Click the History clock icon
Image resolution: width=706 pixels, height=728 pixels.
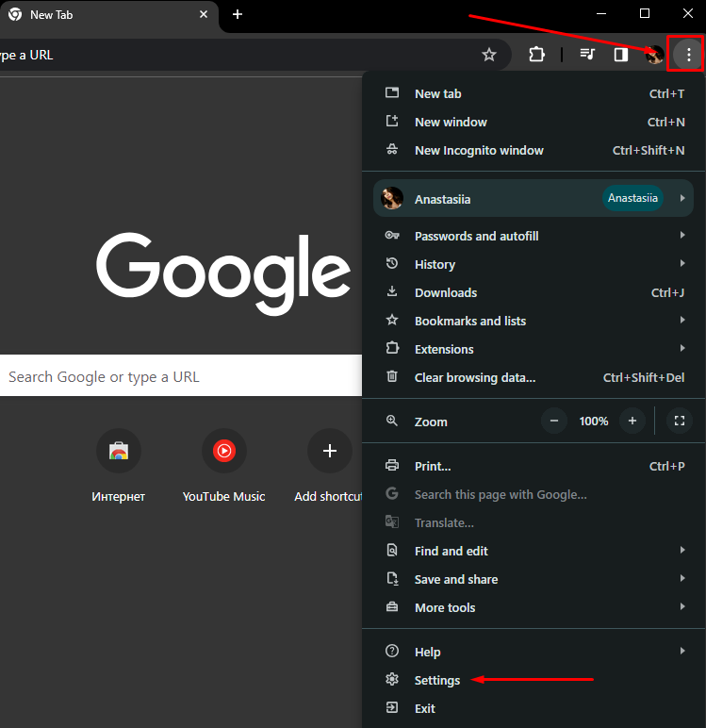[x=392, y=263]
